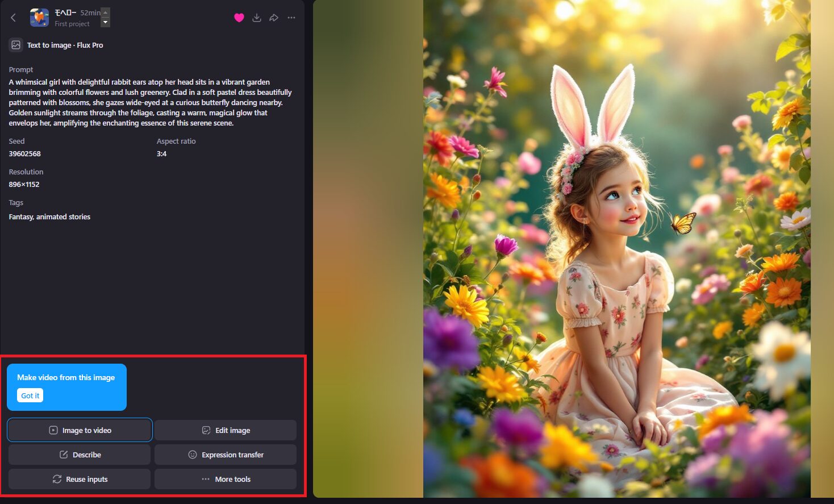Screen dimensions: 834x504
Task: Select the smiley icon for Expression transfer
Action: point(192,455)
